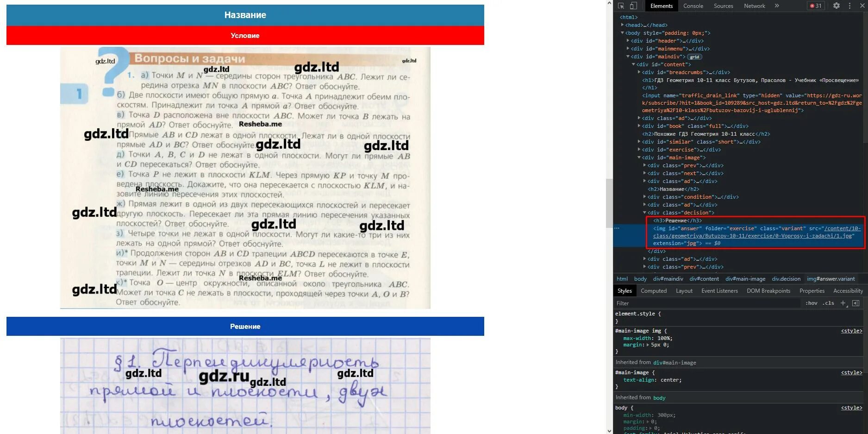Select html in the DOM breadcrumb bar
868x434 pixels.
coord(622,279)
